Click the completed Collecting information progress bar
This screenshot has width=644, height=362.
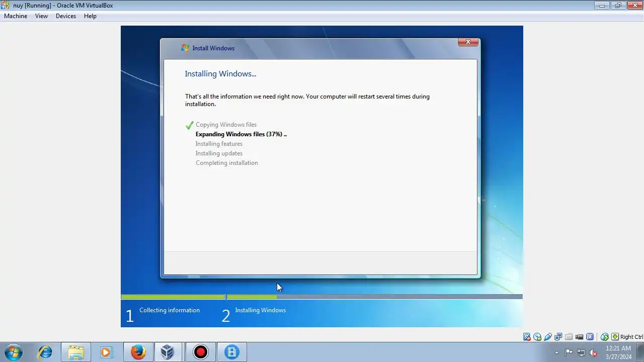[173, 297]
